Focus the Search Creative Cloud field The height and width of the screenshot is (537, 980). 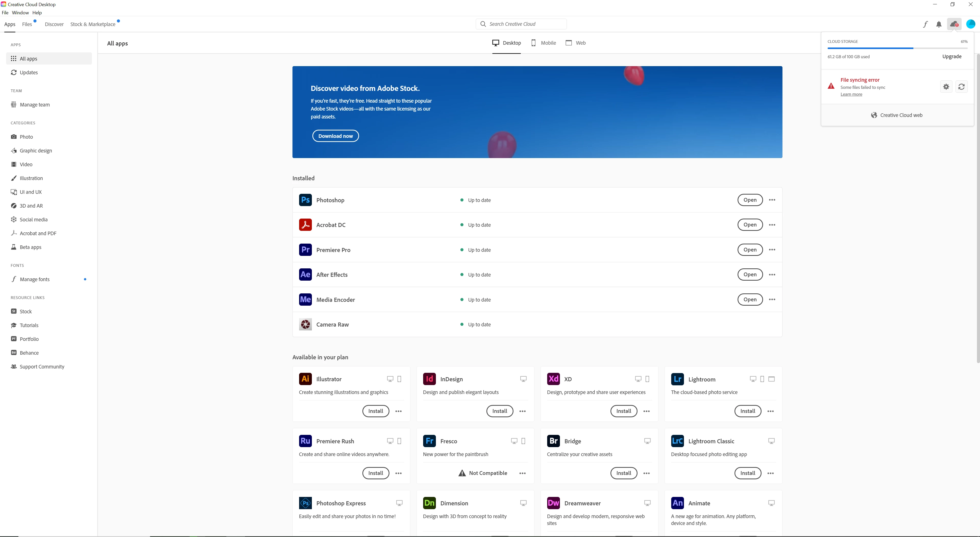pyautogui.click(x=521, y=24)
